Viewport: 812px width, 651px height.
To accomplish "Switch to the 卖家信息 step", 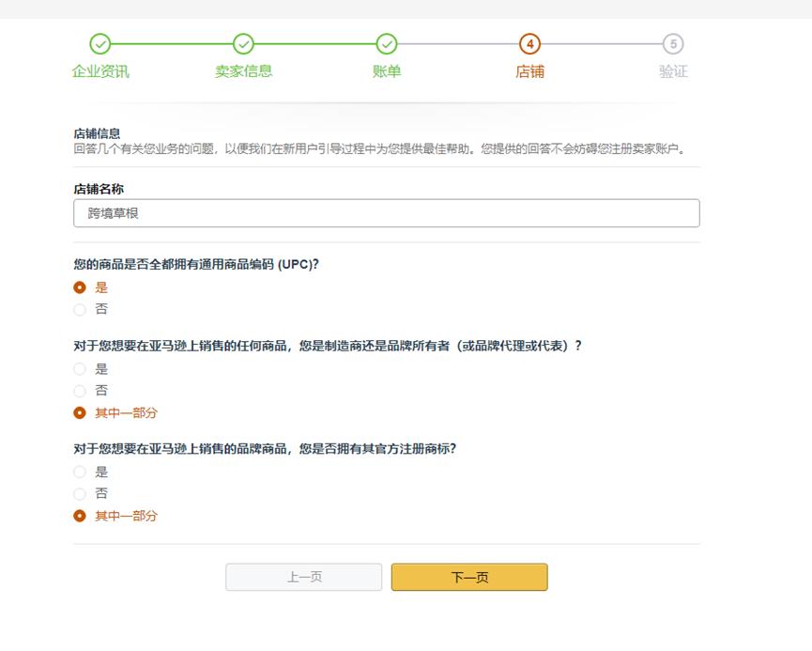I will 244,68.
